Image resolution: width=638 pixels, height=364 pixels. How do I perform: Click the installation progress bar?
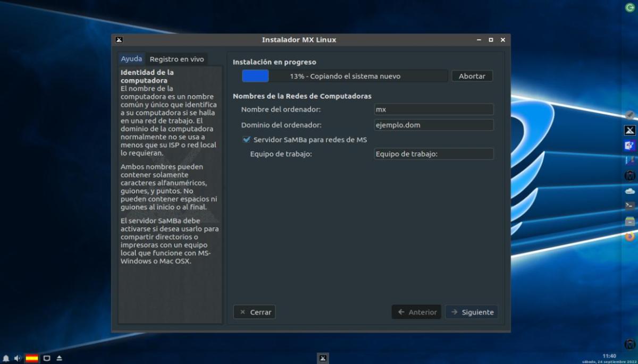345,76
